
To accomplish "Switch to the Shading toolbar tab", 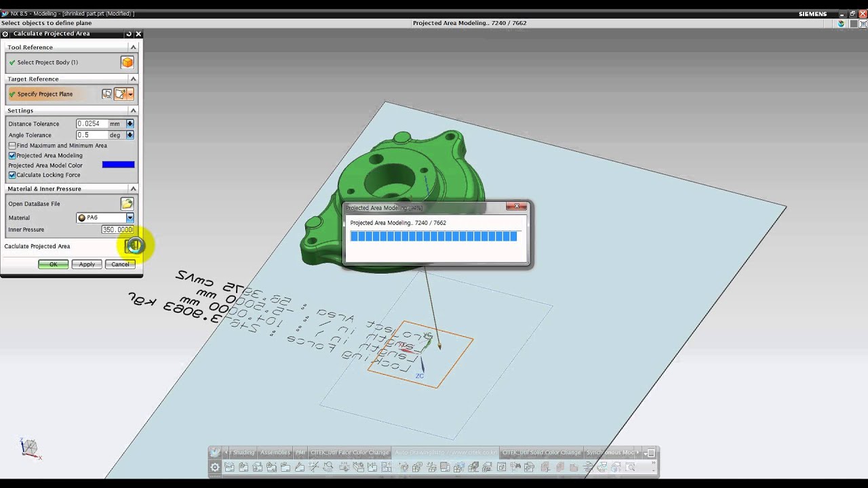I will coord(243,453).
